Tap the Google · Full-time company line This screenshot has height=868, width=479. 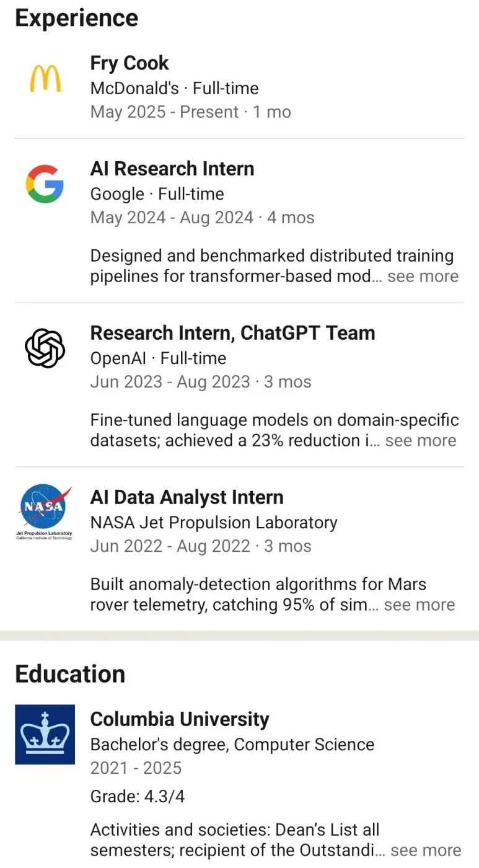click(157, 194)
